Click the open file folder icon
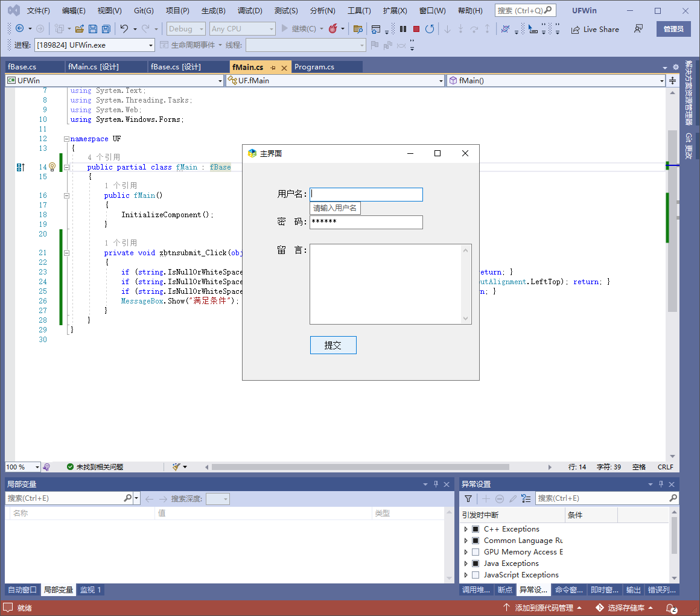This screenshot has height=616, width=700. tap(80, 29)
